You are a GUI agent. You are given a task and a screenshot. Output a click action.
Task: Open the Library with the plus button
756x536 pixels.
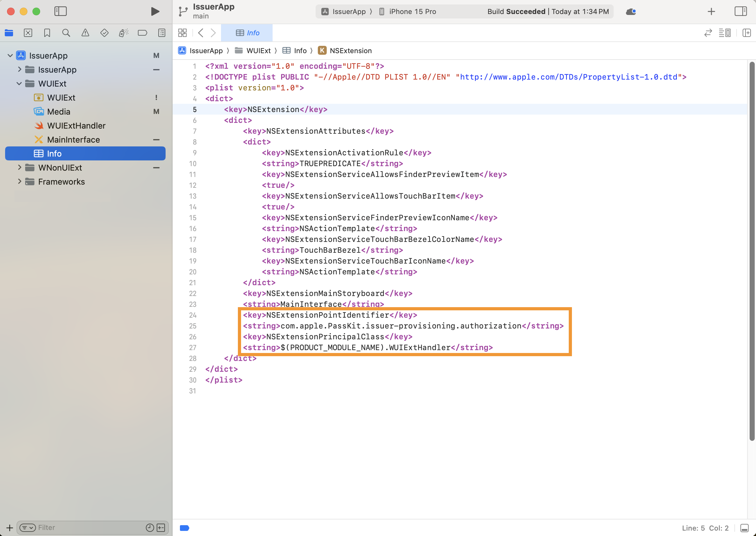(x=711, y=11)
